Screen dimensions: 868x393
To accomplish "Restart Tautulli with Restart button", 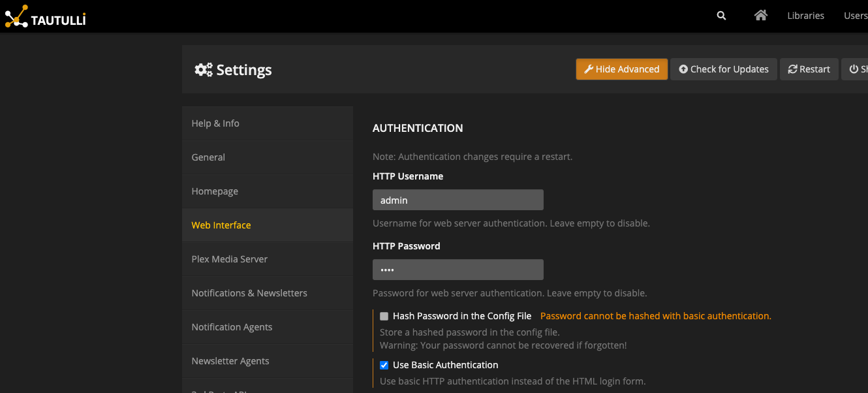I will [809, 69].
